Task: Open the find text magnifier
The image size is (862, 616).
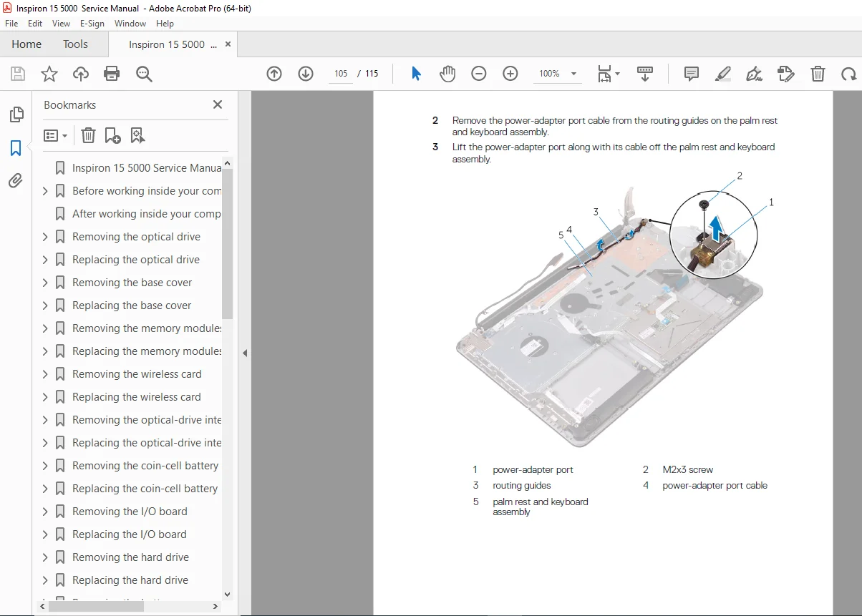Action: [x=144, y=74]
